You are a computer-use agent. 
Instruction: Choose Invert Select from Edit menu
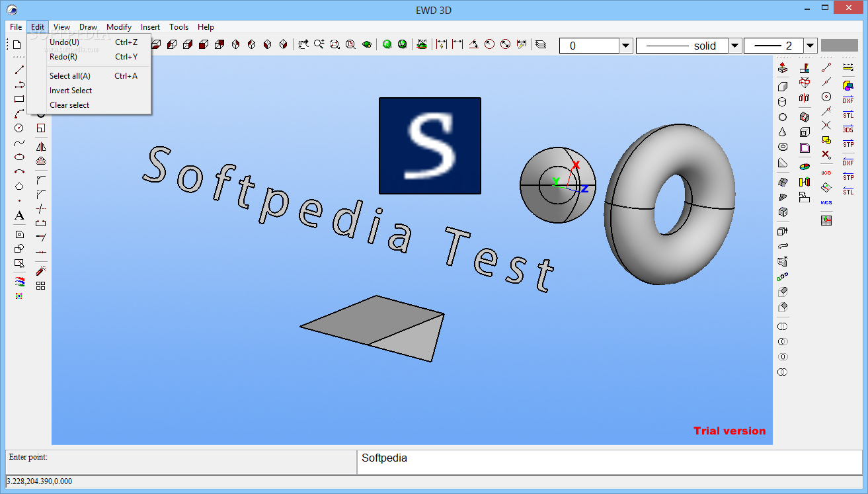(x=89, y=91)
